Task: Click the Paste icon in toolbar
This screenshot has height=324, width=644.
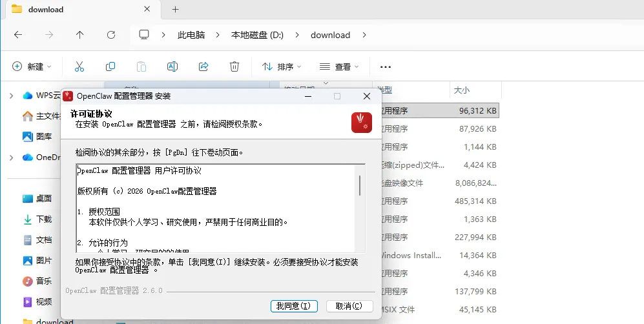Action: click(x=141, y=66)
